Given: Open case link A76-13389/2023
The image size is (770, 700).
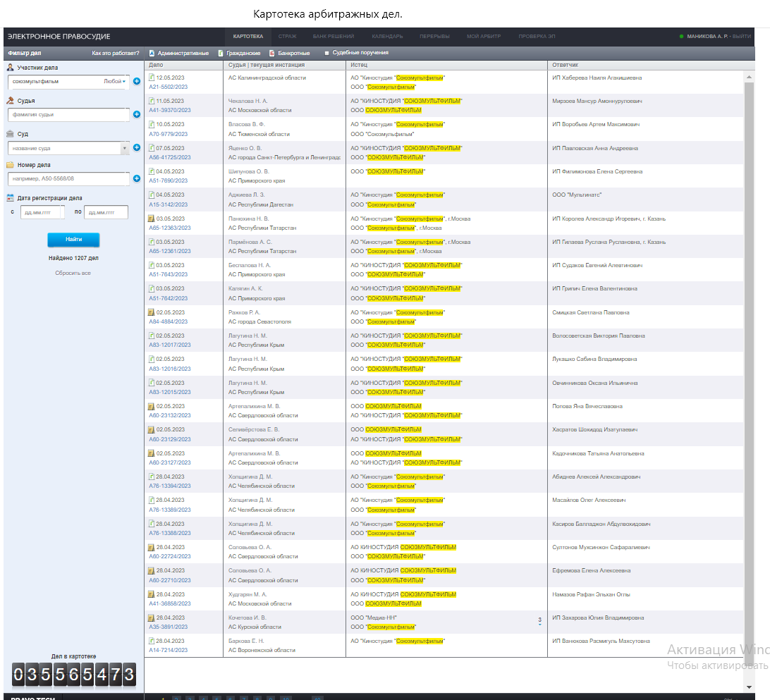Looking at the screenshot, I should 170,510.
